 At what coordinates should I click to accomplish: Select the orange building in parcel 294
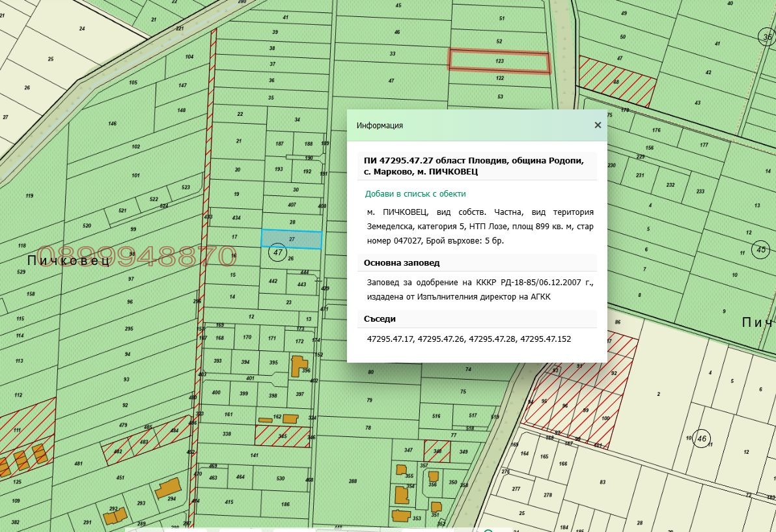pos(168,488)
